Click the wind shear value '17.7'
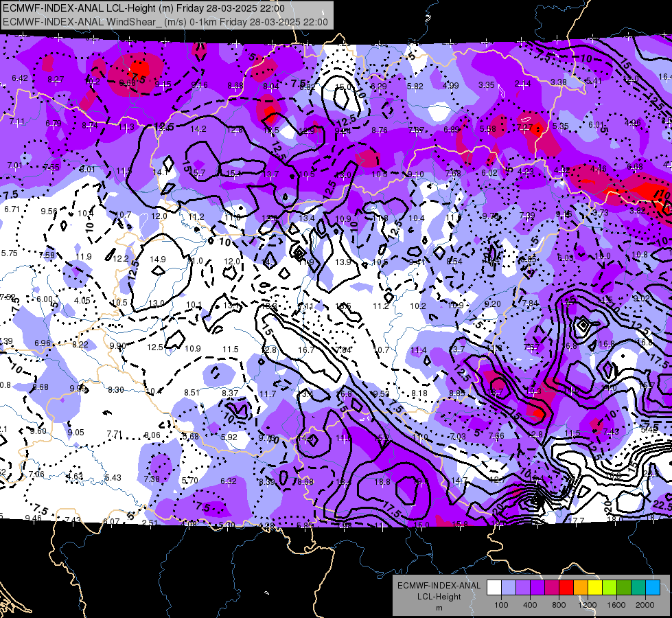Screen dimensions: 672x618 (577, 520)
